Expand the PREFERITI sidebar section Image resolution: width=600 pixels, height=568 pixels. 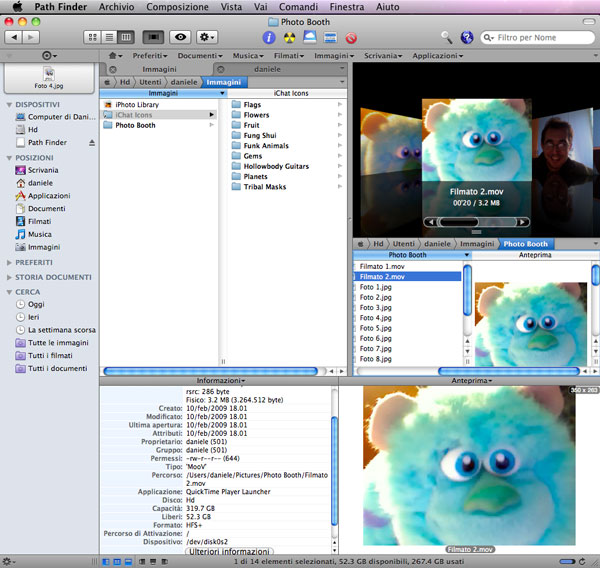pyautogui.click(x=9, y=263)
